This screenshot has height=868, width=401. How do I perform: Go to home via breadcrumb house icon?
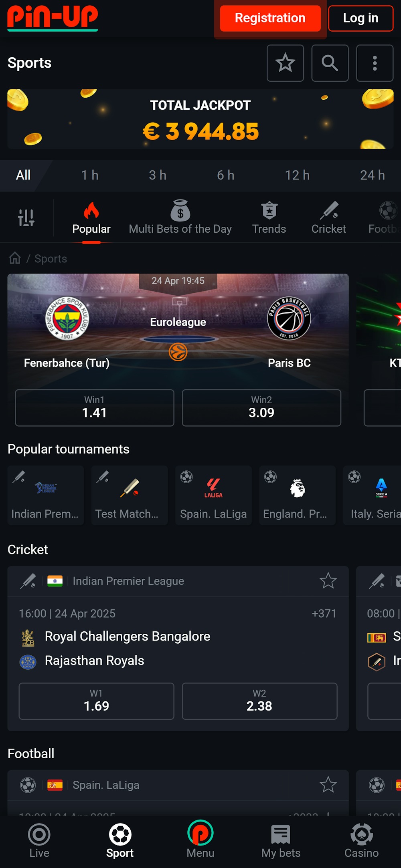click(15, 258)
